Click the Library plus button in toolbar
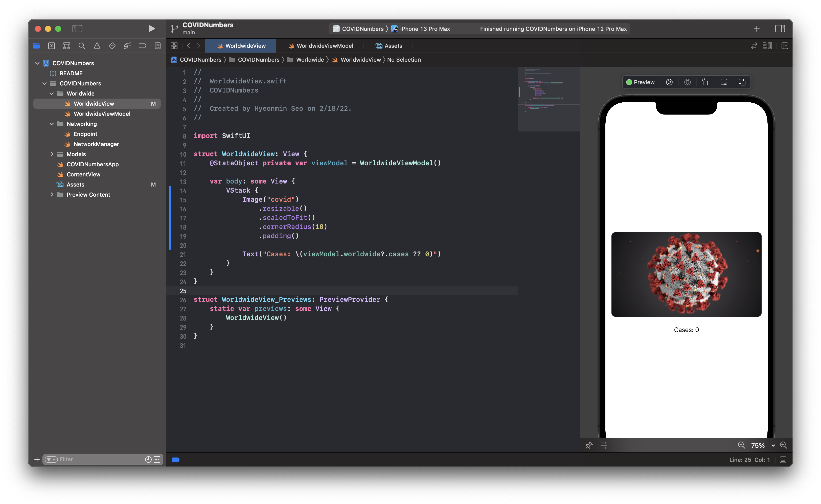The image size is (821, 504). point(757,29)
